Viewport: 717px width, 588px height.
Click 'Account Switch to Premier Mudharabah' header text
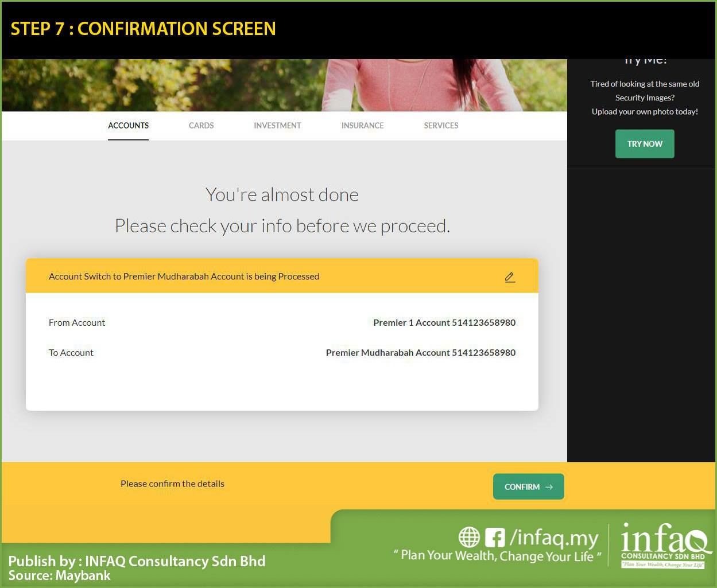[x=184, y=277]
